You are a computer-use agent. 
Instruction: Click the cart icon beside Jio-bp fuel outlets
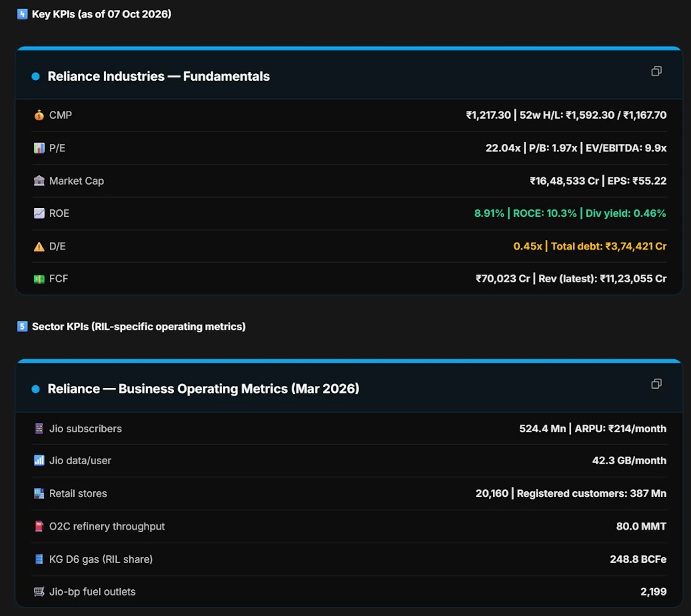click(39, 592)
